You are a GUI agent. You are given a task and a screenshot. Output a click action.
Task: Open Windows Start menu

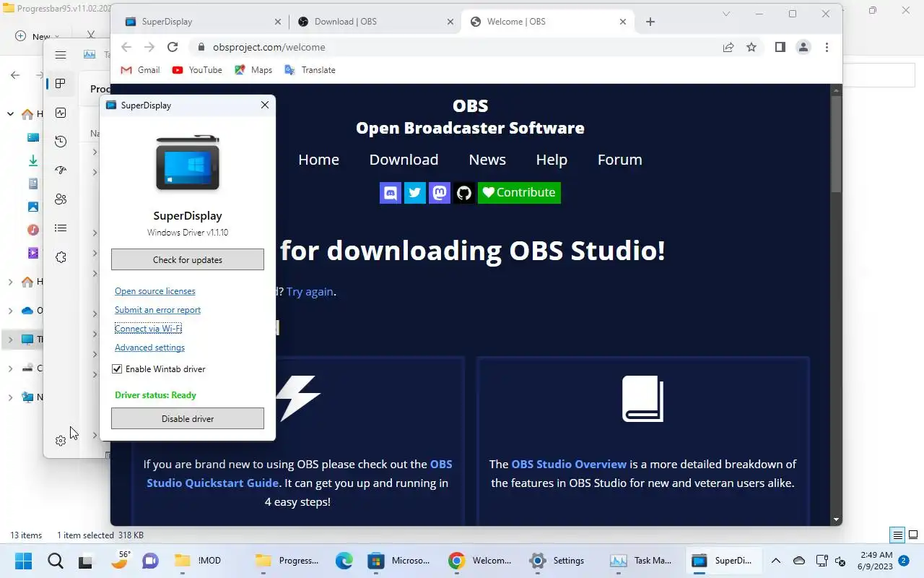(24, 561)
